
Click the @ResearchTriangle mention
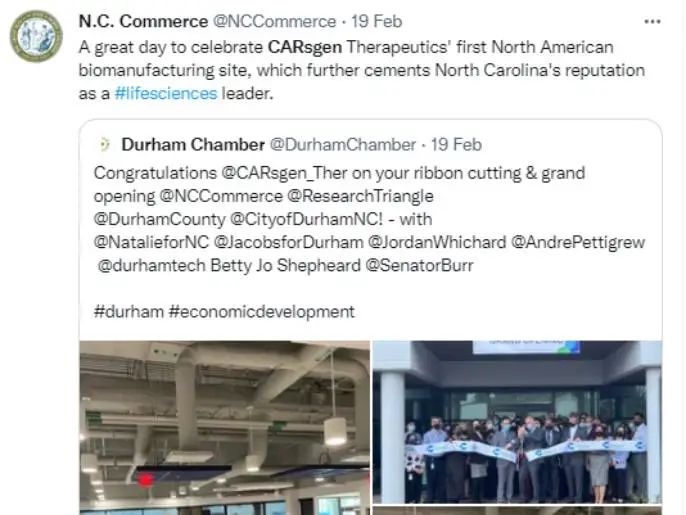(360, 196)
